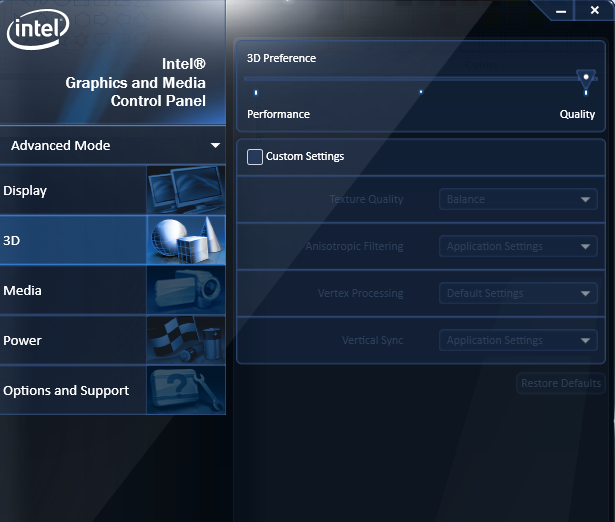
Task: Set slider to the middle tick mark
Action: pos(421,92)
